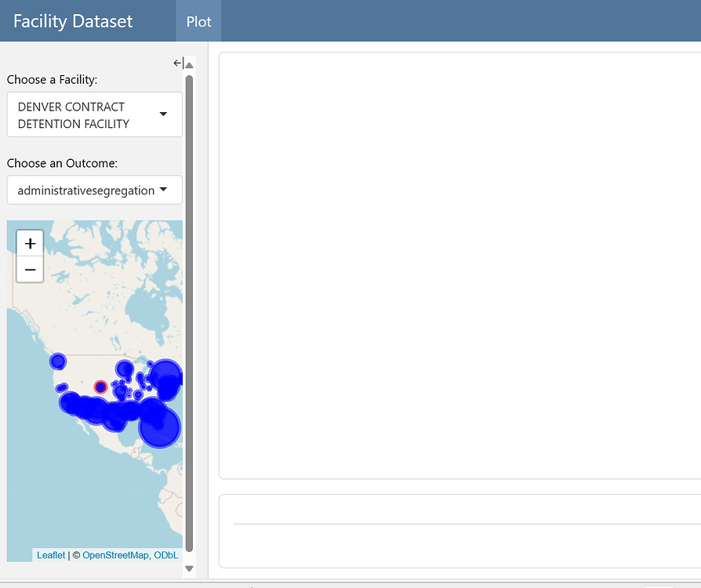Click the blue circle in the Pacific Northwest
The width and height of the screenshot is (701, 588).
coord(58,361)
